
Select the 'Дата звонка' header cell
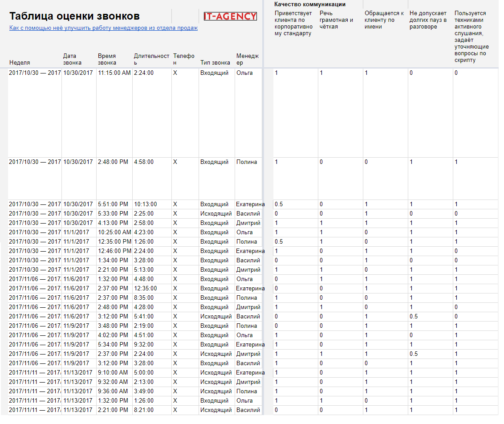coord(72,59)
